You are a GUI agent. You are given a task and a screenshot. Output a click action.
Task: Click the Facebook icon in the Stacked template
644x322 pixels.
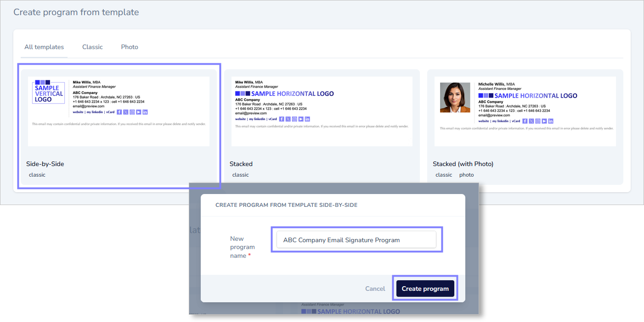pyautogui.click(x=282, y=119)
